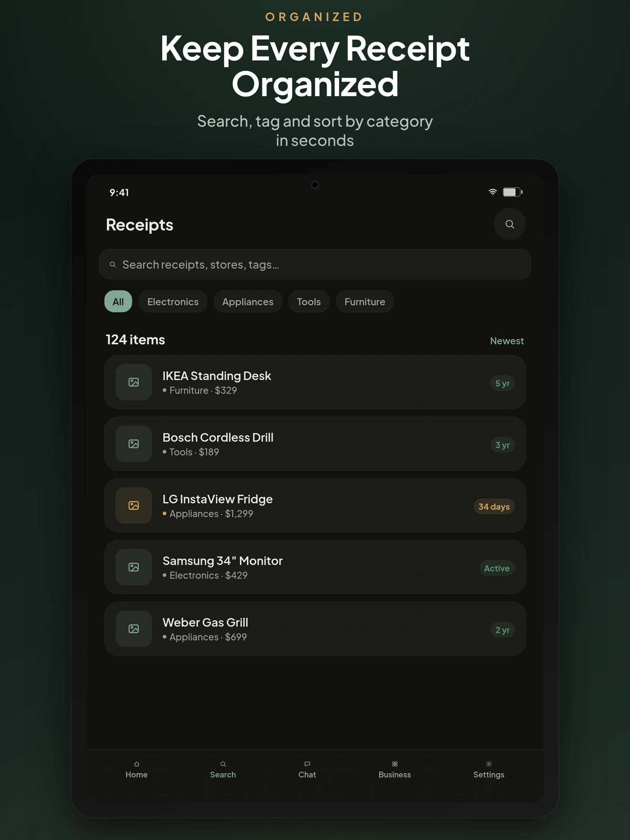Change the Newest sort order
This screenshot has width=630, height=840.
507,341
